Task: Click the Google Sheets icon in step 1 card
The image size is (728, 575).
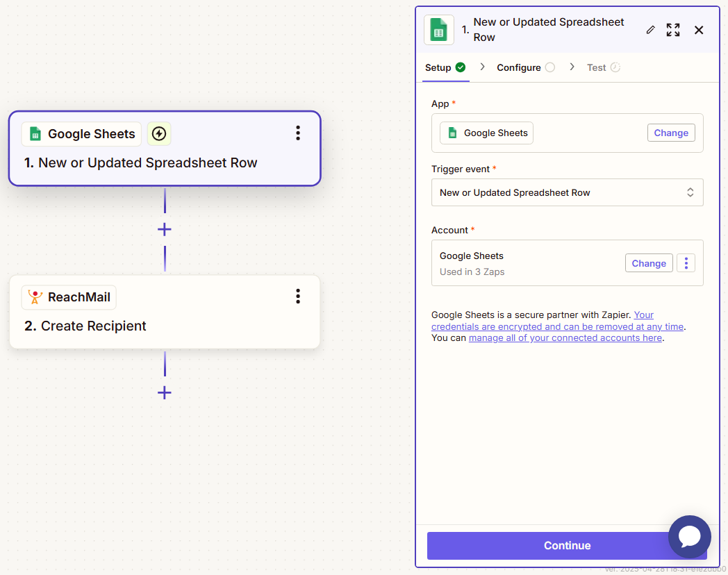Action: (x=35, y=133)
